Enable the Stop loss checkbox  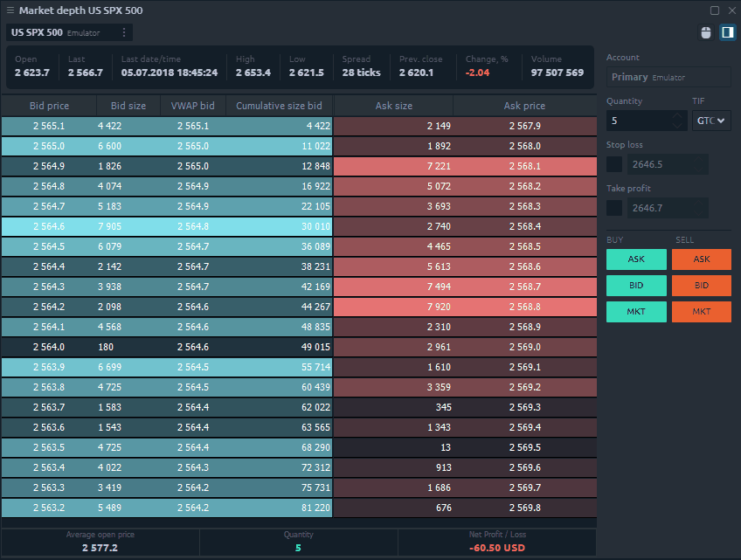click(x=614, y=164)
